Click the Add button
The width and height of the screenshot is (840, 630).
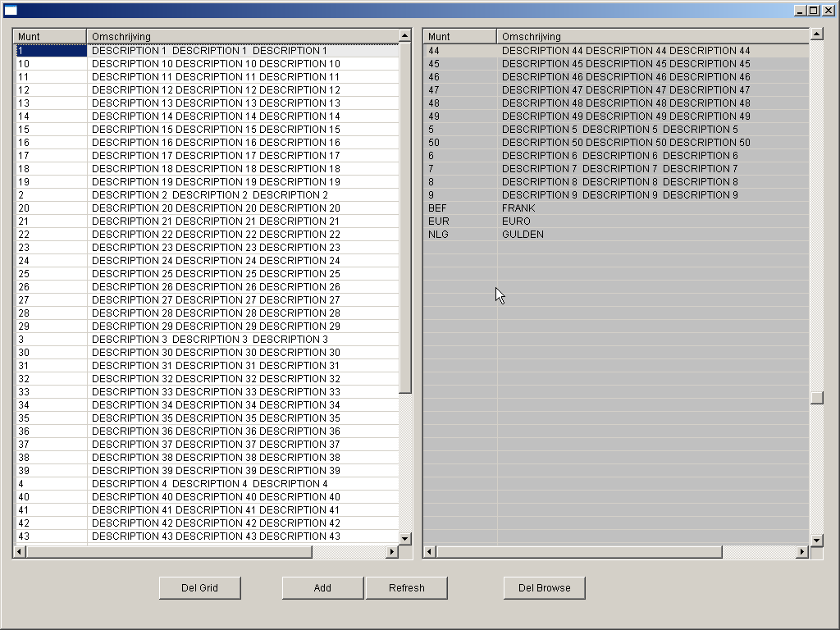322,587
